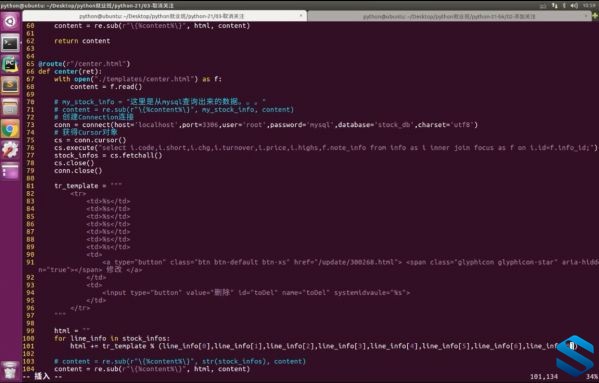Screen dimensions: 599x383
Task: Click the vim insert mode indicator
Action: [42, 377]
